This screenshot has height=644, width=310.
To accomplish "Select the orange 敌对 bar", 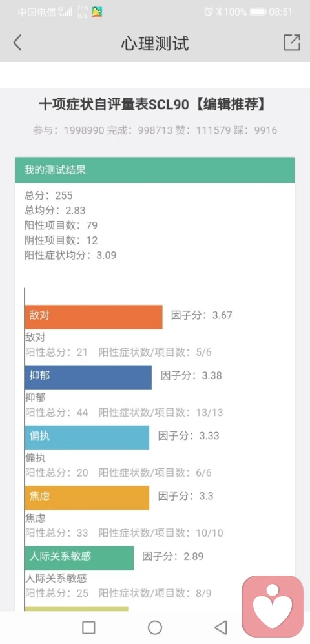I will pos(94,317).
